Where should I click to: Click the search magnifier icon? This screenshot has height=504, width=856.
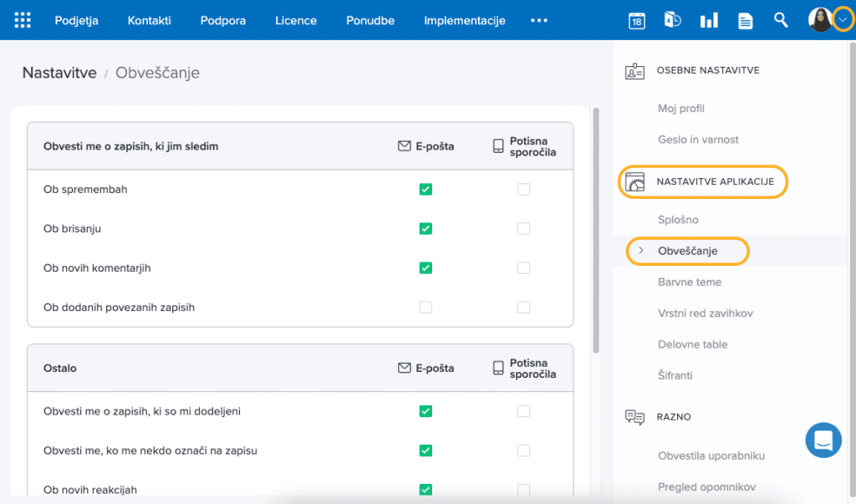coord(781,20)
